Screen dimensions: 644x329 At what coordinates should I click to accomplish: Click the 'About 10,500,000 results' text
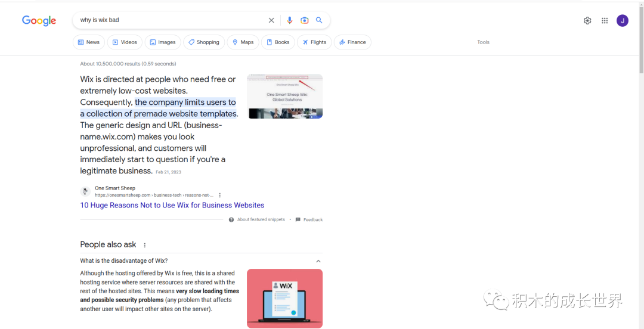[x=128, y=64]
